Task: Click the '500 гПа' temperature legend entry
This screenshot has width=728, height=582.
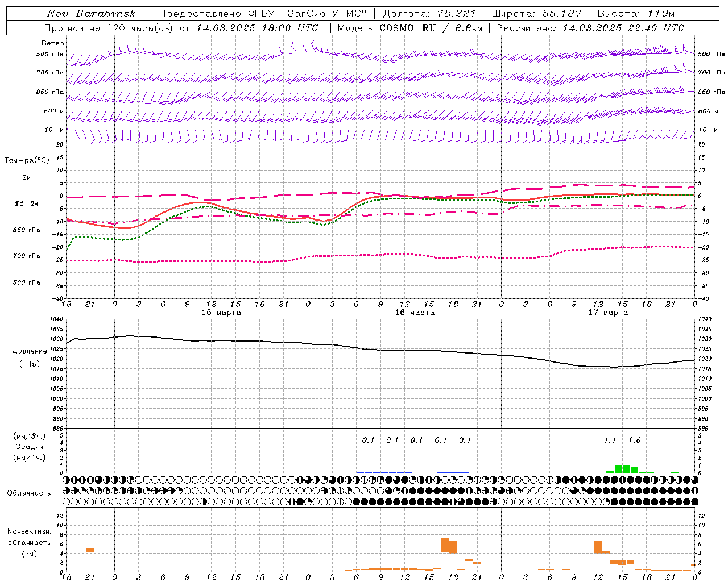Action: [27, 282]
